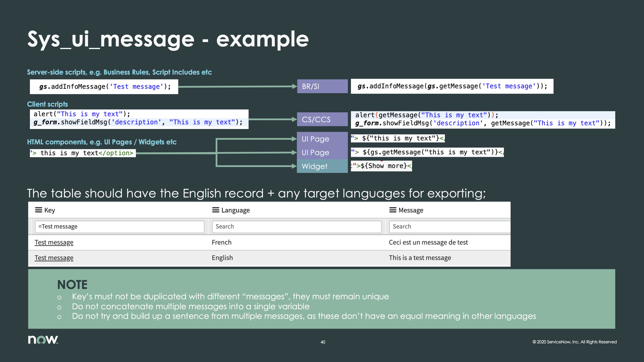Open the French row Test message record
This screenshot has width=644, height=362.
pyautogui.click(x=54, y=242)
